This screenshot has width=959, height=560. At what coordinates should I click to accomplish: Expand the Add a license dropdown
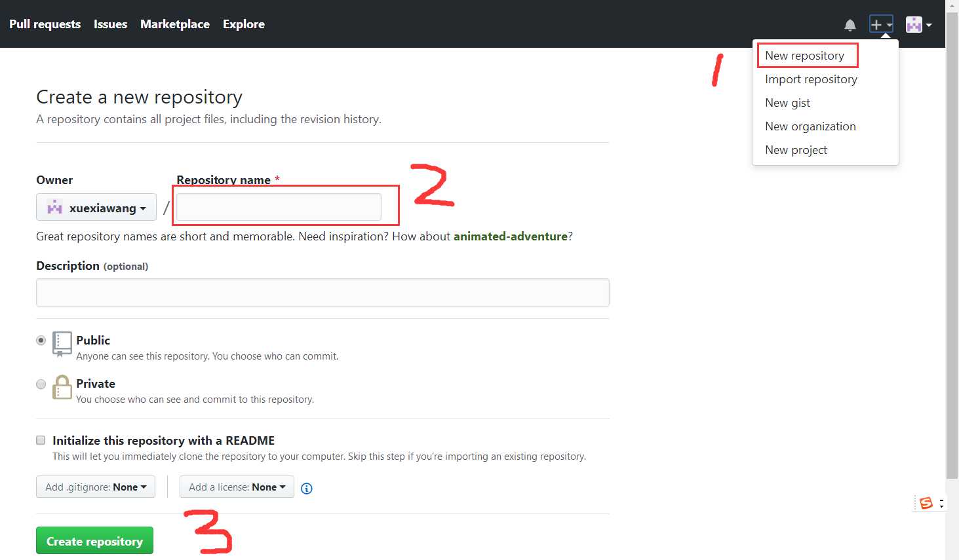click(237, 487)
